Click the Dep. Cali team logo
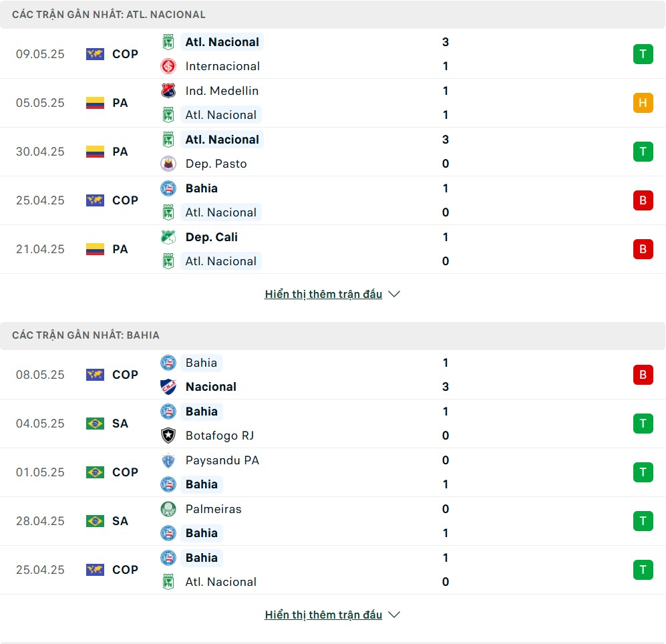666x644 pixels. coord(168,237)
